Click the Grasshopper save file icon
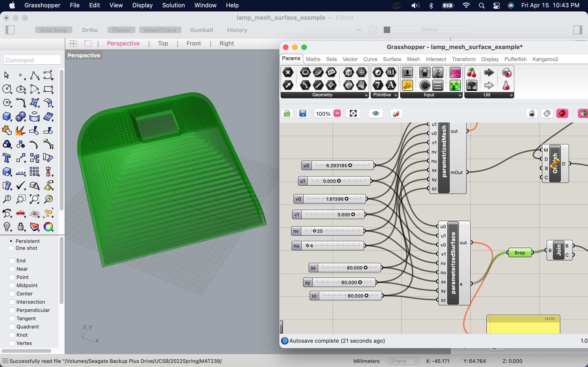588x367 pixels. 302,113
